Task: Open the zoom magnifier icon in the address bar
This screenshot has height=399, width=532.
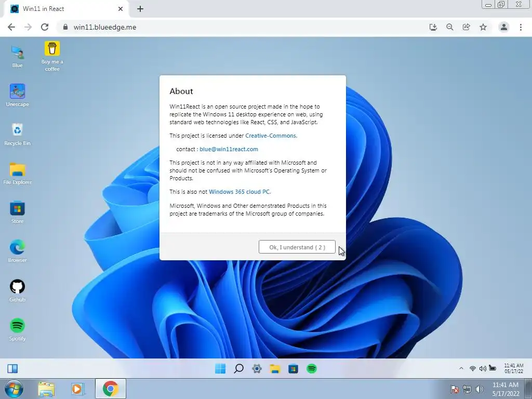Action: [x=449, y=27]
